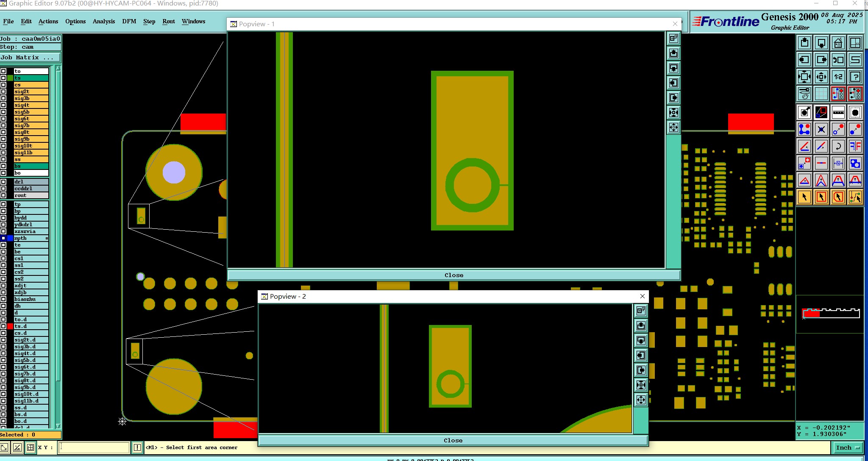Click the 1:2 zoom ratio icon
The width and height of the screenshot is (868, 461).
[838, 77]
